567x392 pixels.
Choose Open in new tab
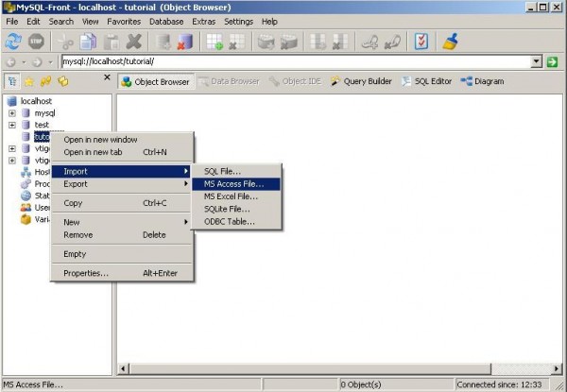(x=121, y=152)
